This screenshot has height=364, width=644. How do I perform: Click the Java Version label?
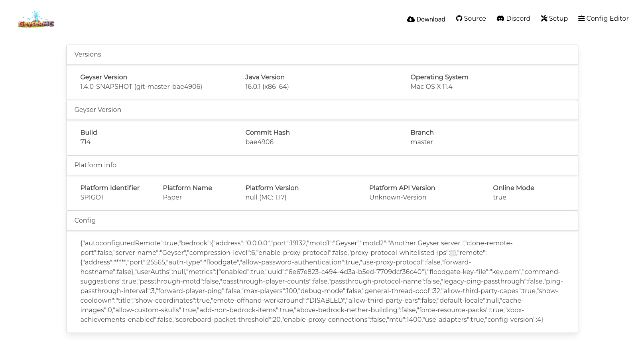tap(265, 77)
